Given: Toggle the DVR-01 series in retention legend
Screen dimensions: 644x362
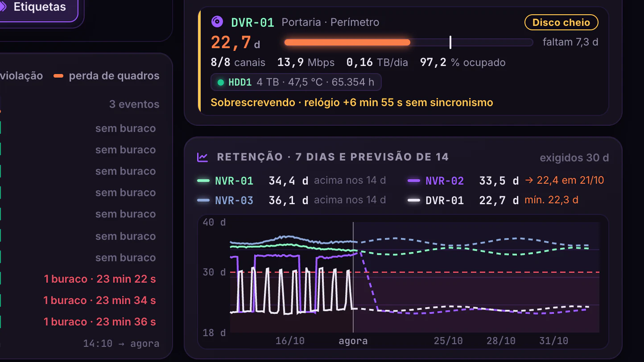Looking at the screenshot, I should [436, 200].
